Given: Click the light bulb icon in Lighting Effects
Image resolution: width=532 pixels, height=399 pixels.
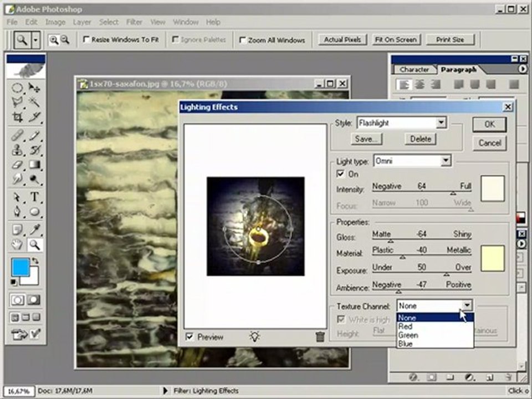Looking at the screenshot, I should tap(255, 336).
